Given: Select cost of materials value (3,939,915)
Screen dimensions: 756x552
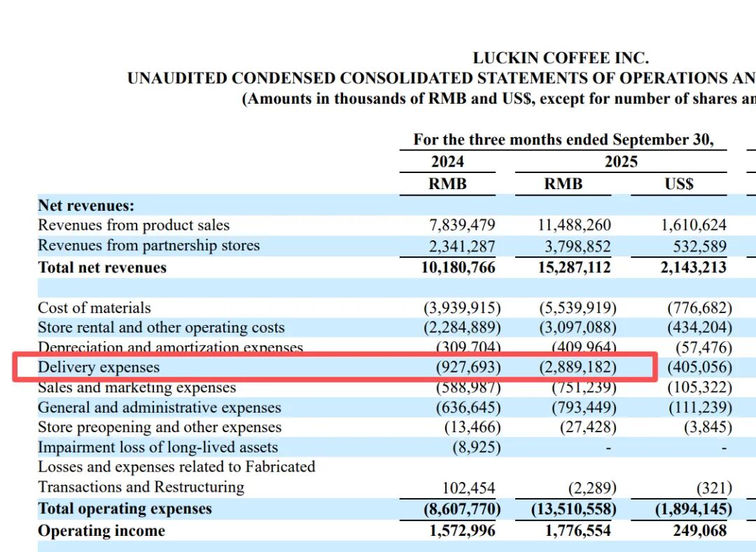Looking at the screenshot, I should 463,308.
